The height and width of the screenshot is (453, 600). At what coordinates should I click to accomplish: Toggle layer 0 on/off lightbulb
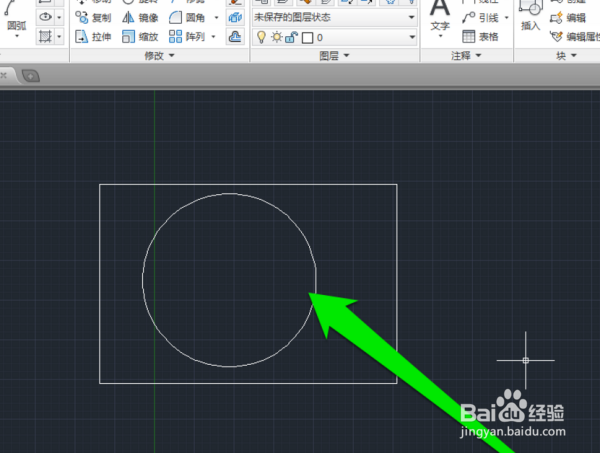261,37
